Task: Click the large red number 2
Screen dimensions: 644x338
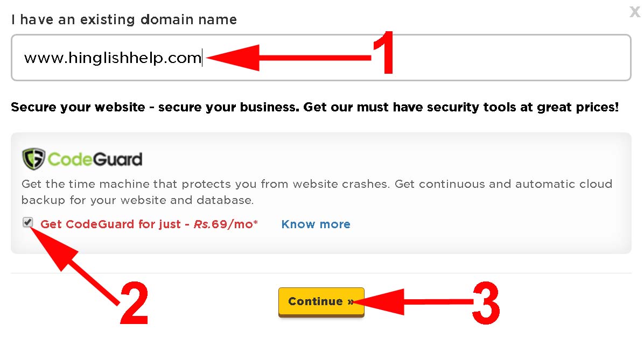Action: pyautogui.click(x=134, y=302)
